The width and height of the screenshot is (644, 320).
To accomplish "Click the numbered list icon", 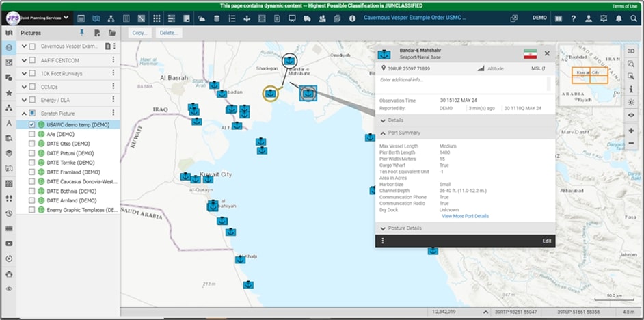I will pos(232,18).
